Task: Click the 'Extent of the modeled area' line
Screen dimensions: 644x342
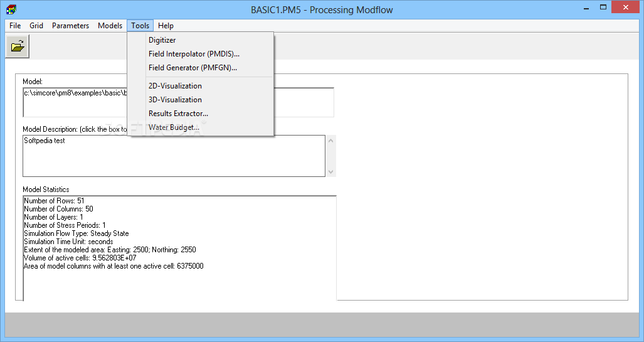Action: [110, 250]
